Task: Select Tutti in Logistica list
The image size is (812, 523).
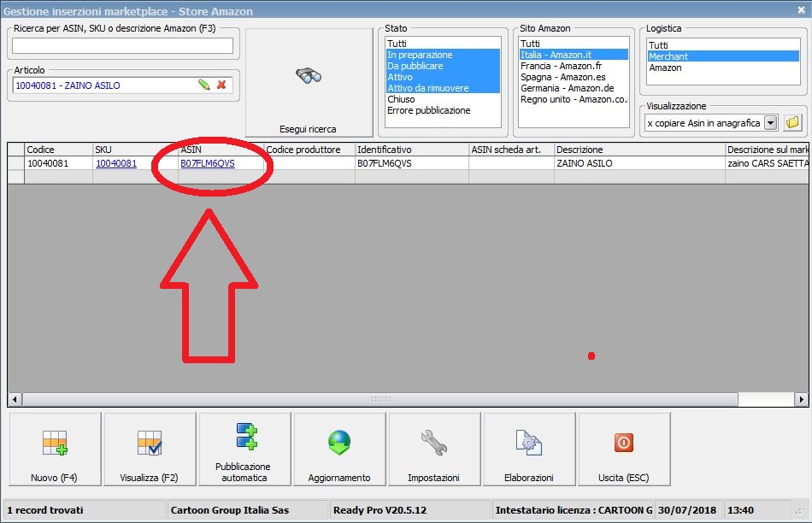Action: [x=723, y=45]
